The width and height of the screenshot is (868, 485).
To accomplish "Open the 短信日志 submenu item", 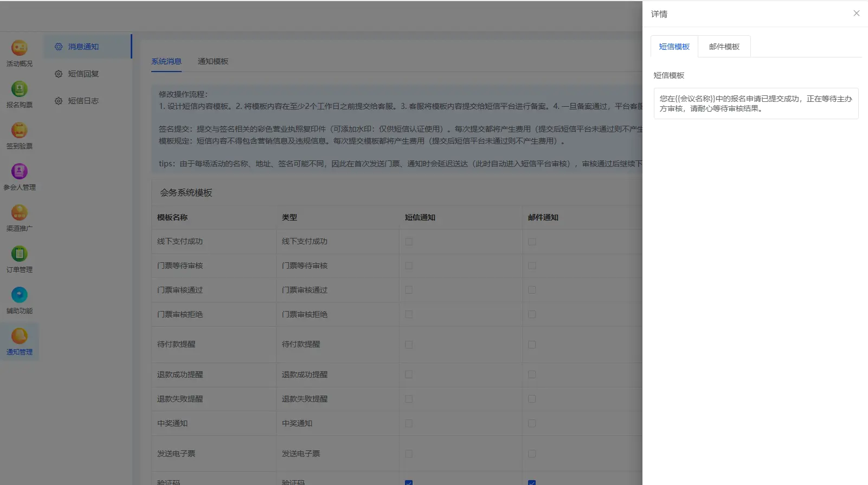I will tap(83, 101).
